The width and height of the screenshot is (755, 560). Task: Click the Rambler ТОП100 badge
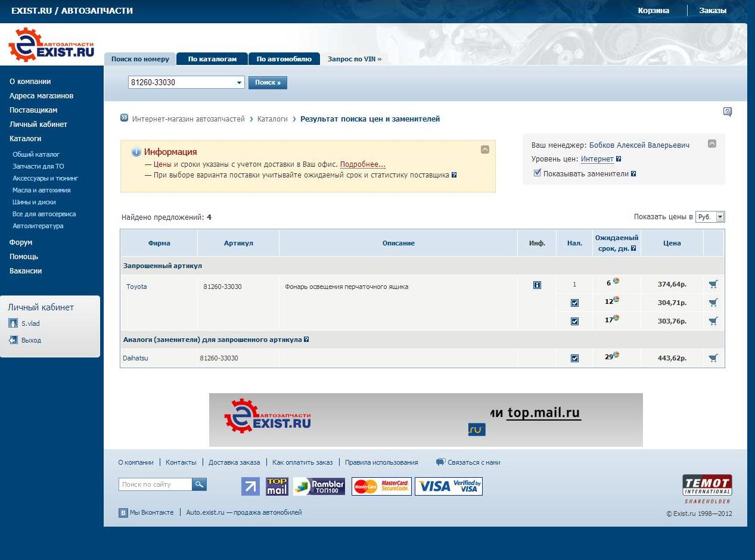(319, 486)
